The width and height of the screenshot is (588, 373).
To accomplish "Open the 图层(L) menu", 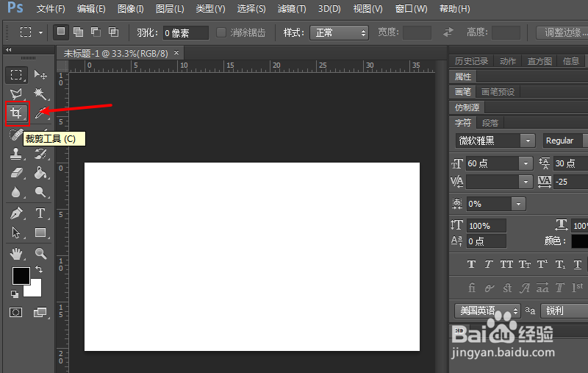I will (x=170, y=9).
